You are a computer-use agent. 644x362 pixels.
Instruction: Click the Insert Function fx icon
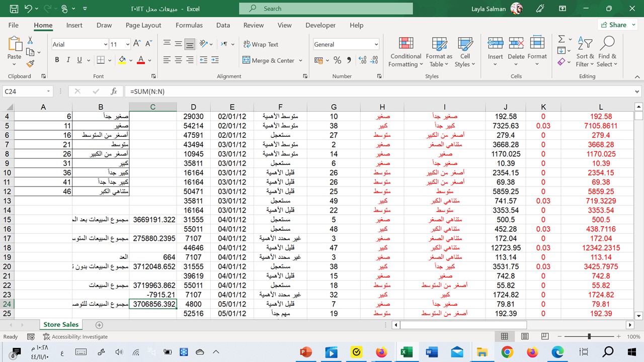pos(114,92)
